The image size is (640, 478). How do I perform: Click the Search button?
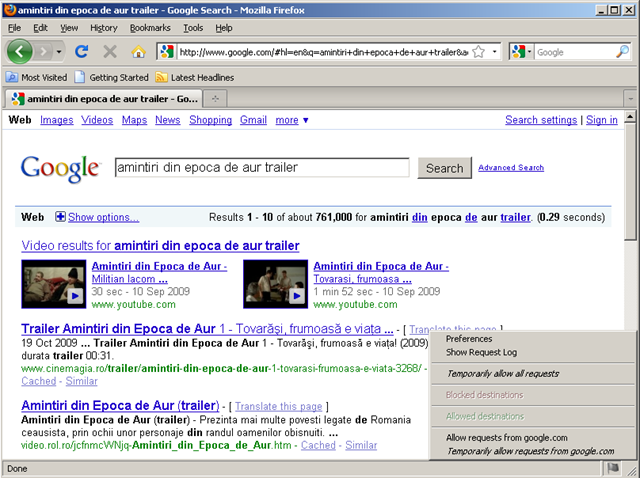444,168
